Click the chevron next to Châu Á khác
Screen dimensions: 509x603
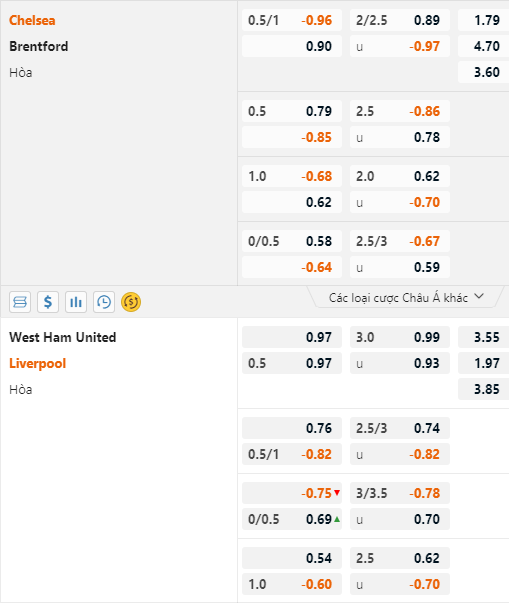(479, 297)
